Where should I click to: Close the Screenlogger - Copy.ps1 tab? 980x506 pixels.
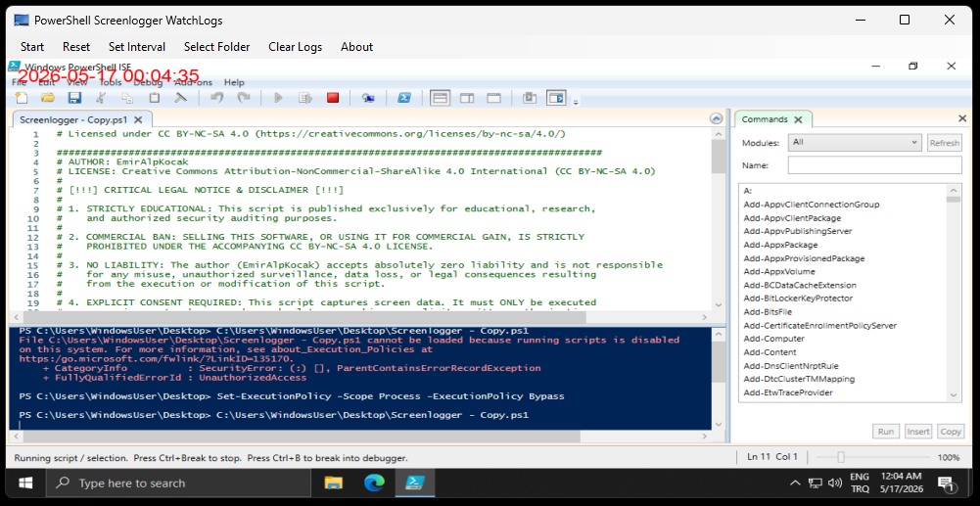coord(139,119)
